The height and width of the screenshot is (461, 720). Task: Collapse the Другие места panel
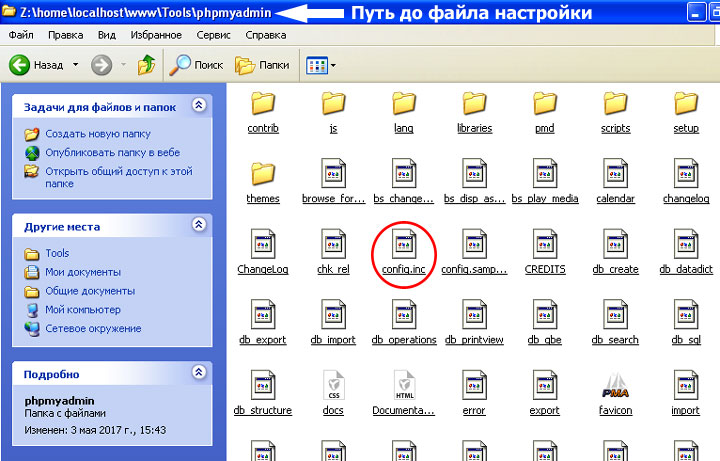pos(199,225)
